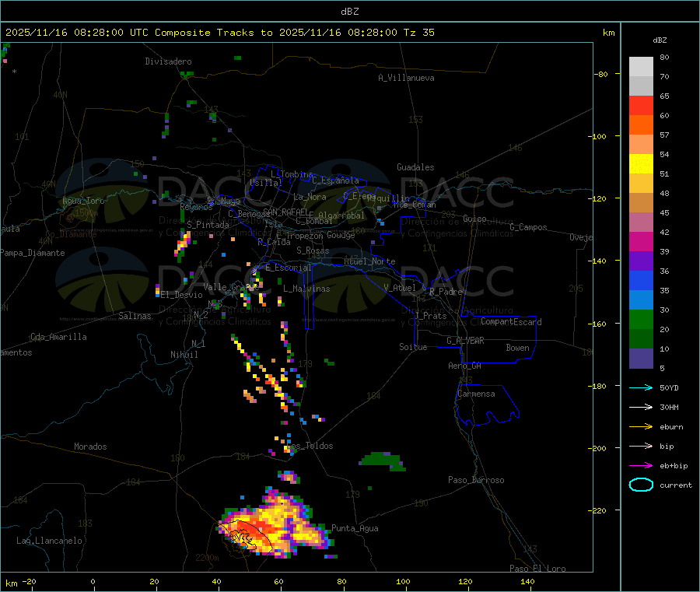The width and height of the screenshot is (700, 592).
Task: Click the El_Desvio map label
Action: (182, 295)
